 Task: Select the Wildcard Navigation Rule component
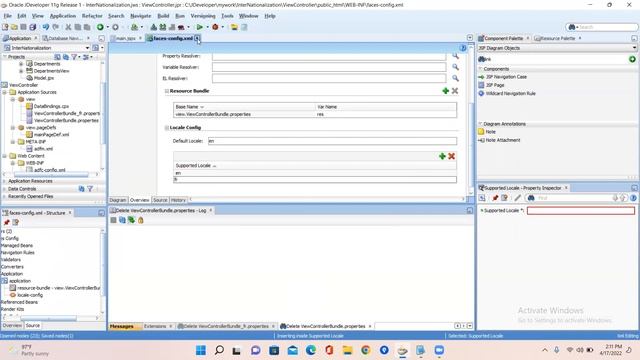(x=510, y=93)
